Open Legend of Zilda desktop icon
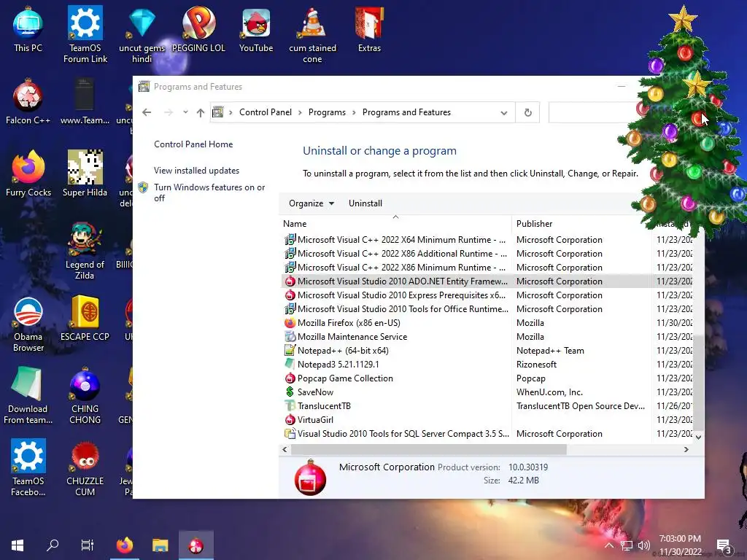 point(85,251)
